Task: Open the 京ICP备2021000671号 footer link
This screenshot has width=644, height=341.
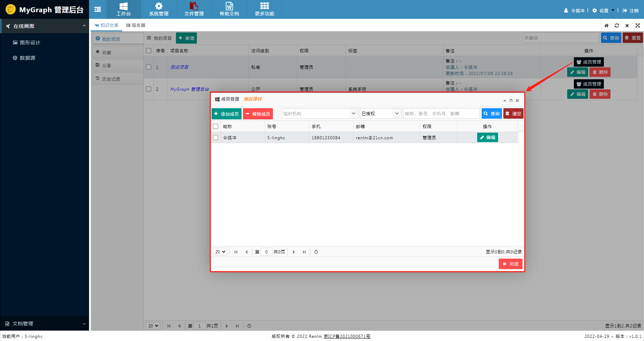Action: tap(347, 336)
